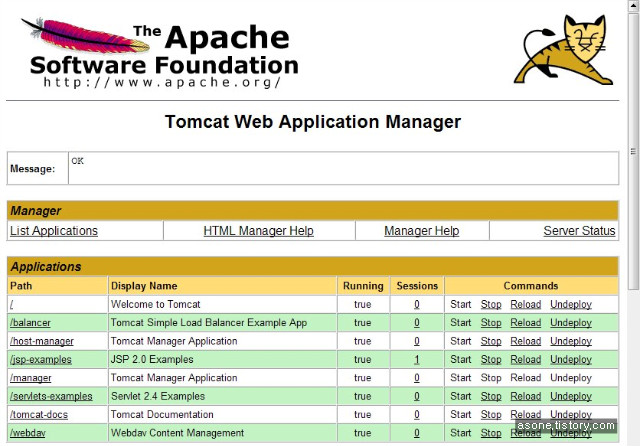View the 1 session of /jsp-examples
This screenshot has width=640, height=446.
[x=417, y=359]
